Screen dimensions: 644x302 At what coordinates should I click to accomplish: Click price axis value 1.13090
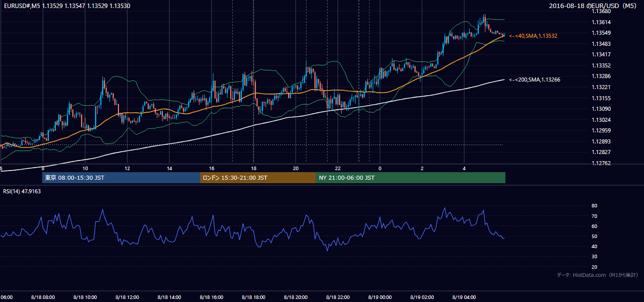point(601,109)
